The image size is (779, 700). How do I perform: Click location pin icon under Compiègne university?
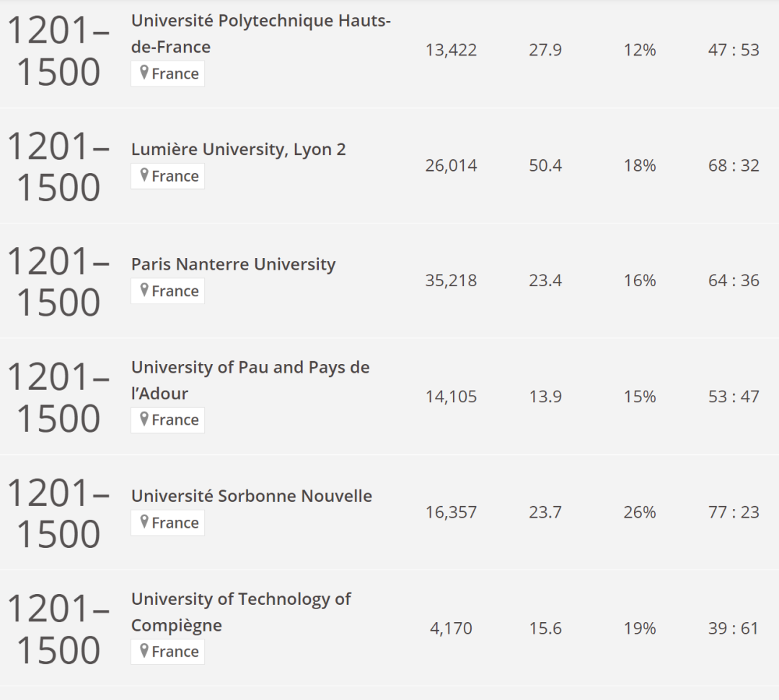(144, 651)
